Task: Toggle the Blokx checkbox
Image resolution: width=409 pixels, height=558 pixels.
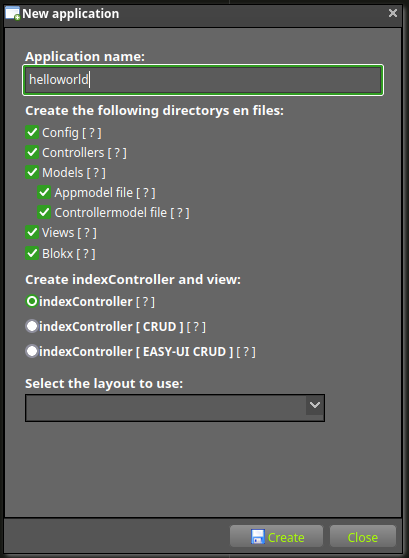Action: pyautogui.click(x=32, y=253)
